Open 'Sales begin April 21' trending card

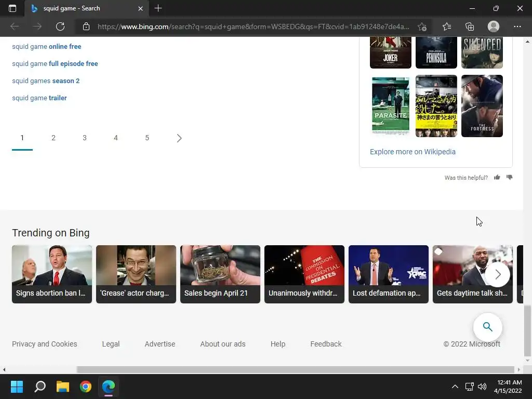click(x=220, y=274)
